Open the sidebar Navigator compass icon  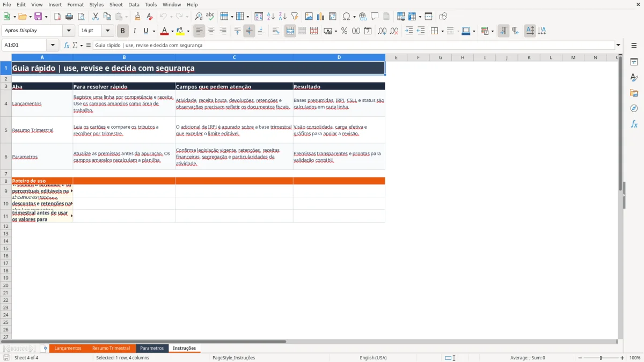point(634,108)
